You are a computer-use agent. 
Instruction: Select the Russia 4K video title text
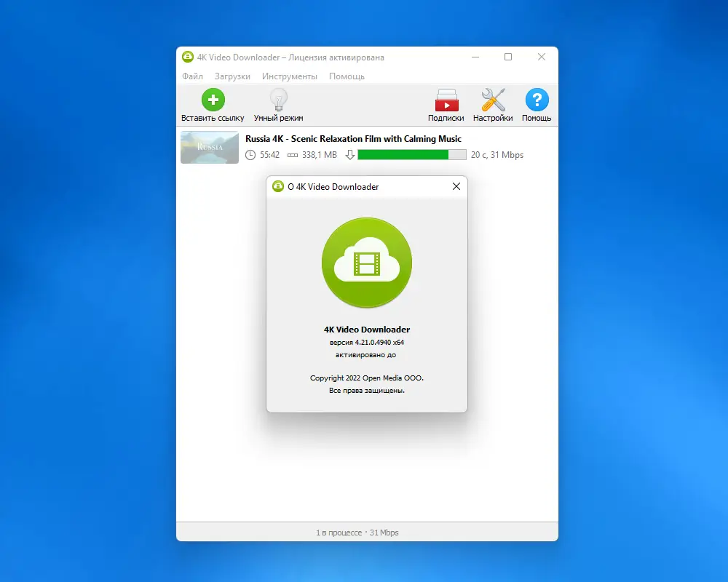[x=354, y=139]
